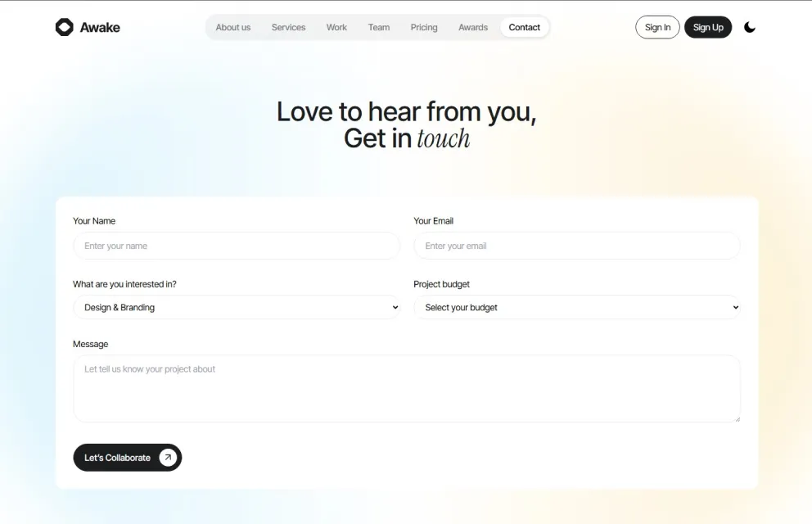Open the Work nav link
This screenshot has height=524, width=812.
click(x=336, y=28)
